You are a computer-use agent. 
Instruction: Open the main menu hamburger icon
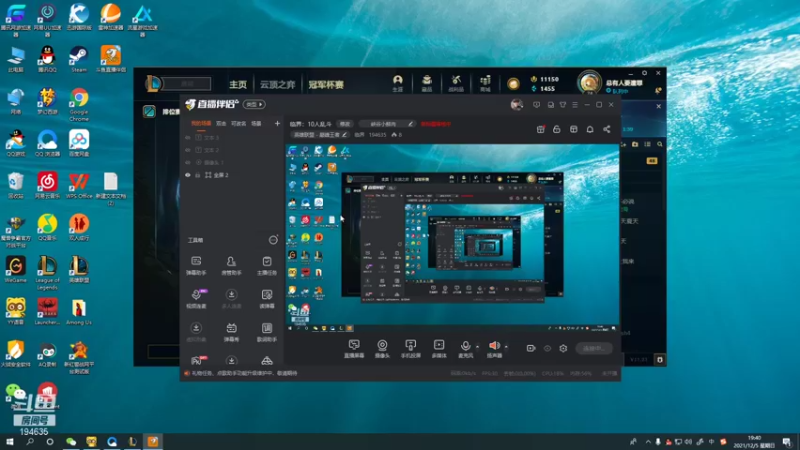point(575,105)
